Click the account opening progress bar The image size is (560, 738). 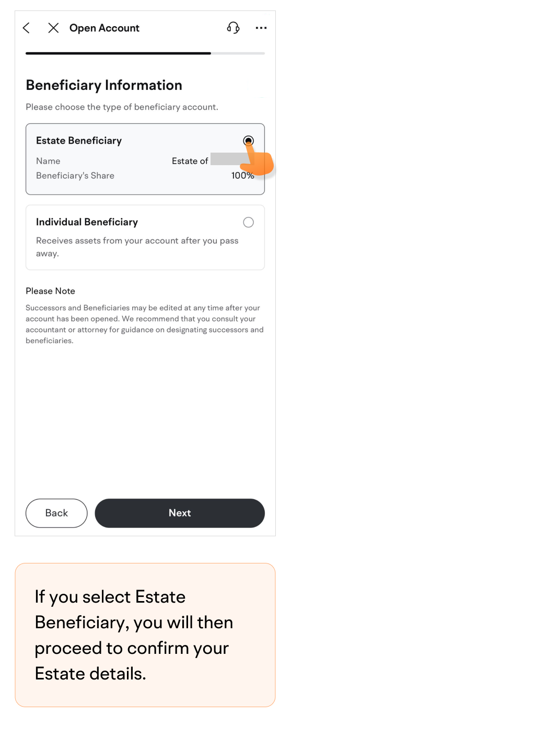[x=145, y=53]
